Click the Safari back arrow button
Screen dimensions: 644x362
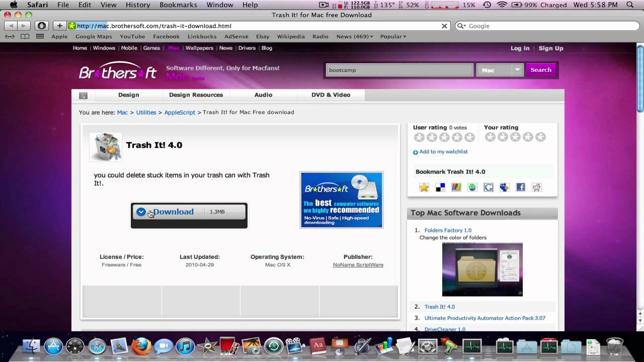click(11, 26)
